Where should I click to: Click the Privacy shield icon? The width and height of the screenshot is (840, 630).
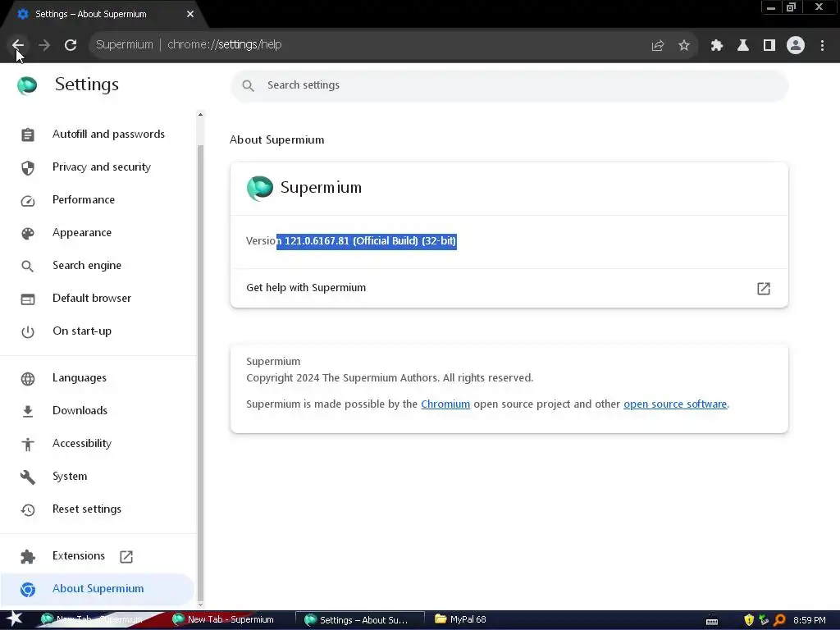28,167
